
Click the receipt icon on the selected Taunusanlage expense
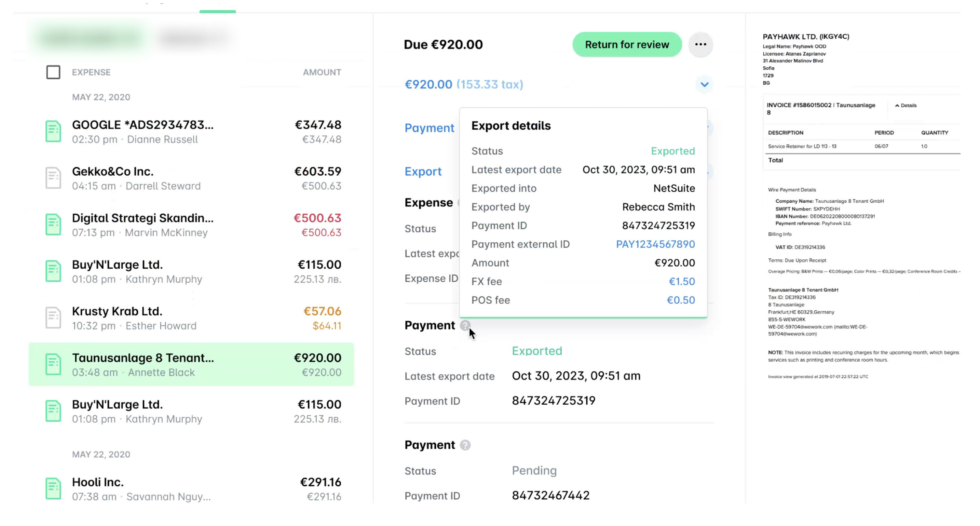[x=53, y=364]
